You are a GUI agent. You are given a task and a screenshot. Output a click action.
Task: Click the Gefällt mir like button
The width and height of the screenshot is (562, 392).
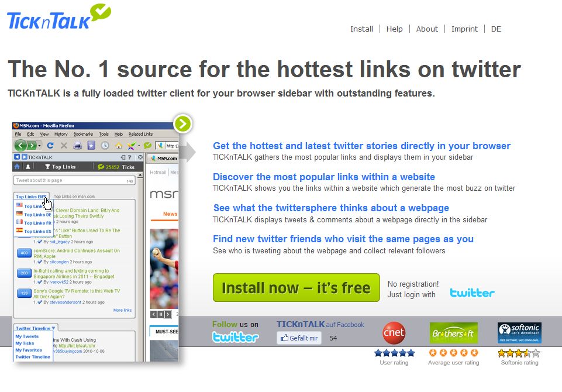299,338
